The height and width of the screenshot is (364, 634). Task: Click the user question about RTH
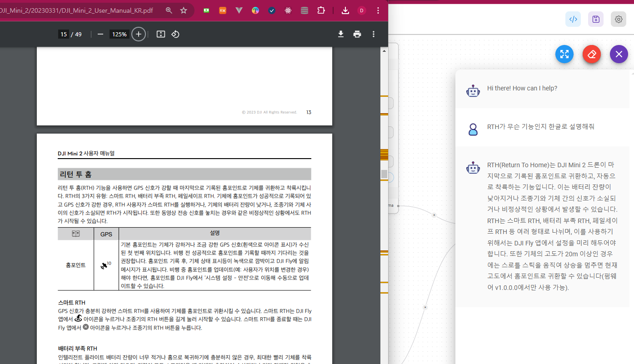(x=540, y=126)
